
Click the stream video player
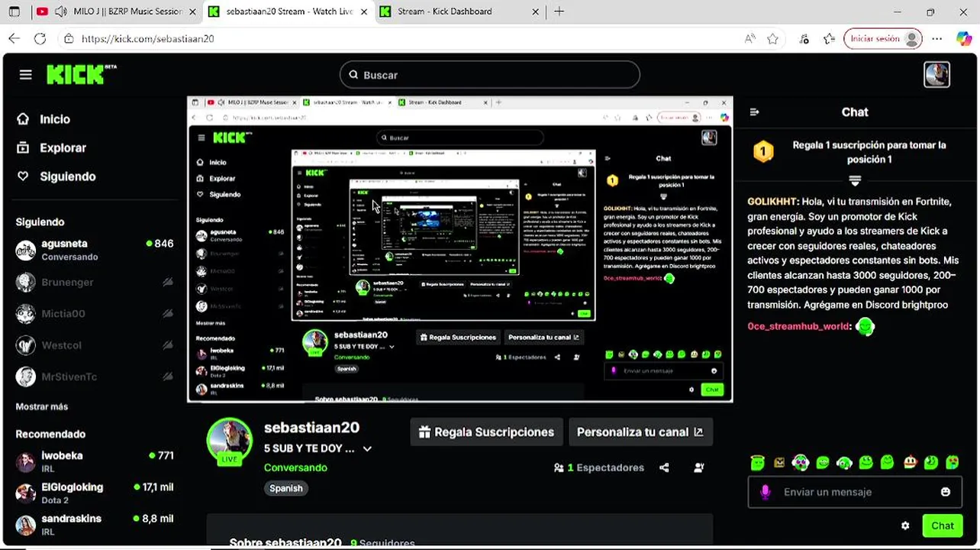click(459, 249)
